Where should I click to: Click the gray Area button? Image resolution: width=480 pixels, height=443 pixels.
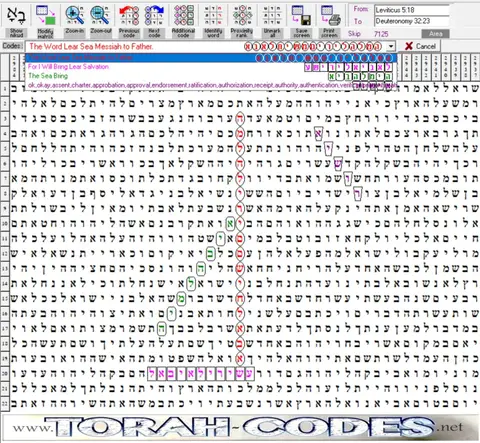tap(435, 34)
